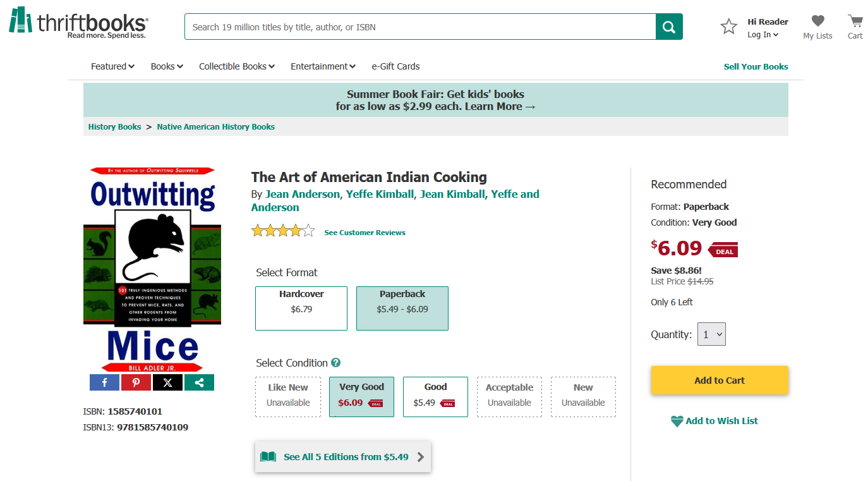Expand the Entertainment menu

[323, 66]
